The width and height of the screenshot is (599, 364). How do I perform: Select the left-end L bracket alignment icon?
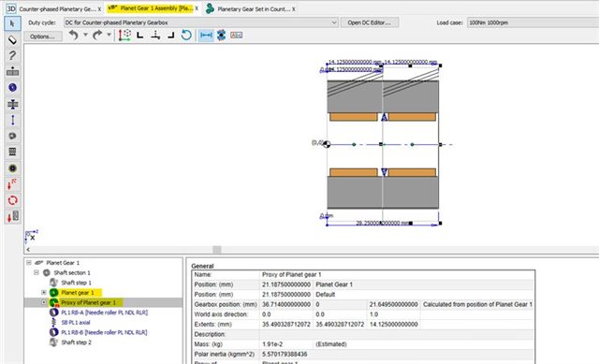(140, 36)
